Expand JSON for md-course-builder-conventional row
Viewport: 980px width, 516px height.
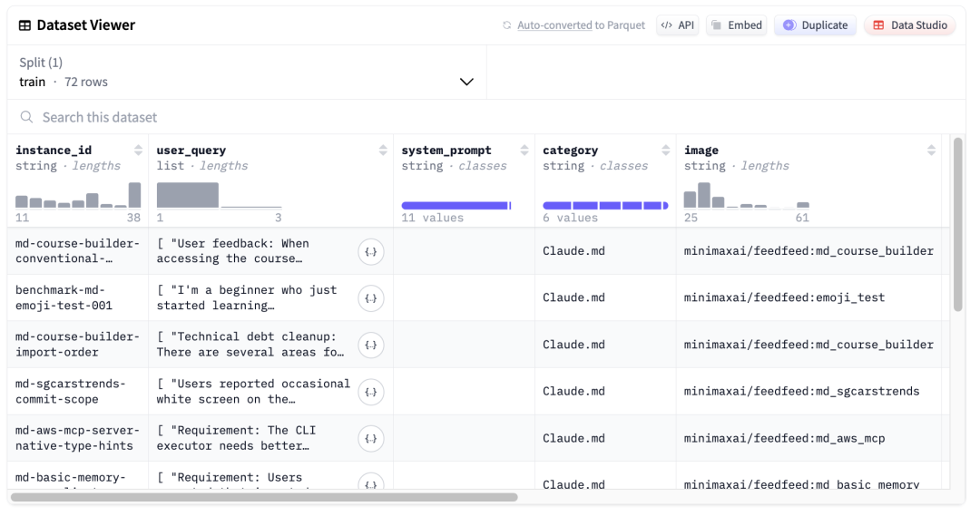tap(370, 252)
